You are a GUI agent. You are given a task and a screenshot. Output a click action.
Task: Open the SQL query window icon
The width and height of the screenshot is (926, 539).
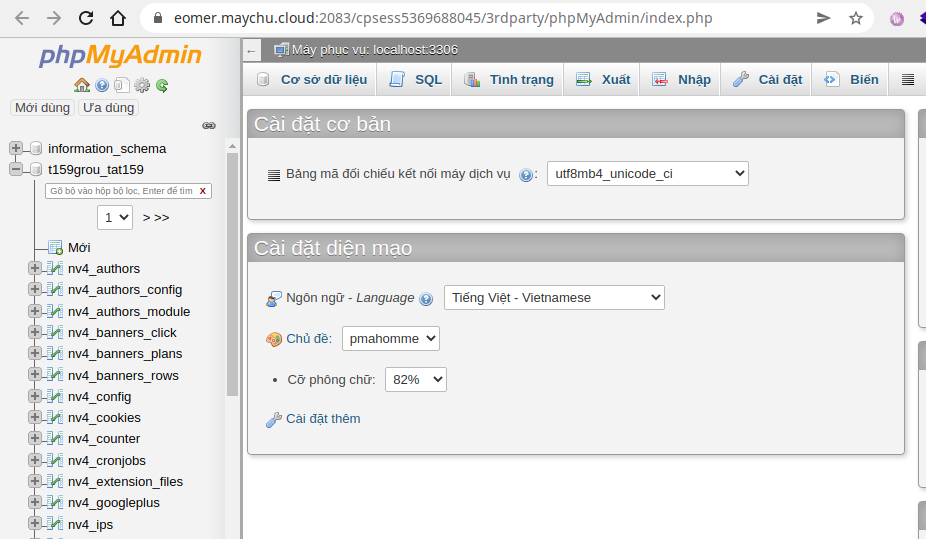tap(122, 86)
